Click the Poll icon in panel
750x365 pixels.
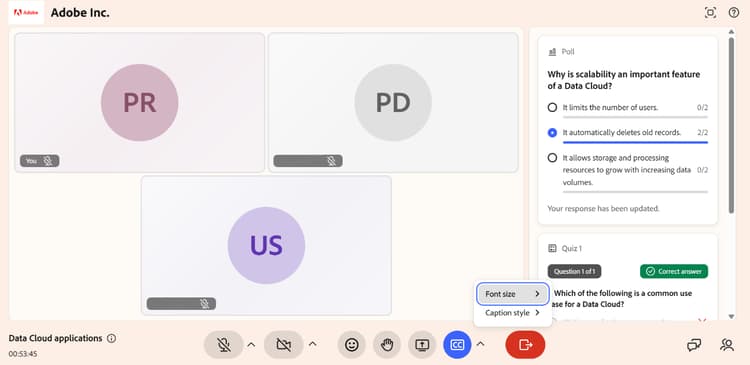(x=552, y=52)
